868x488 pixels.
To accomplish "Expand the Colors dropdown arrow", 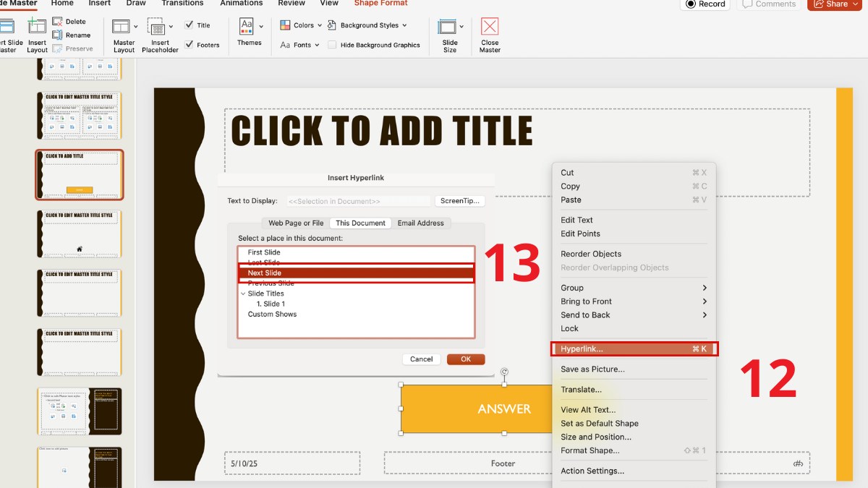I will tap(320, 25).
